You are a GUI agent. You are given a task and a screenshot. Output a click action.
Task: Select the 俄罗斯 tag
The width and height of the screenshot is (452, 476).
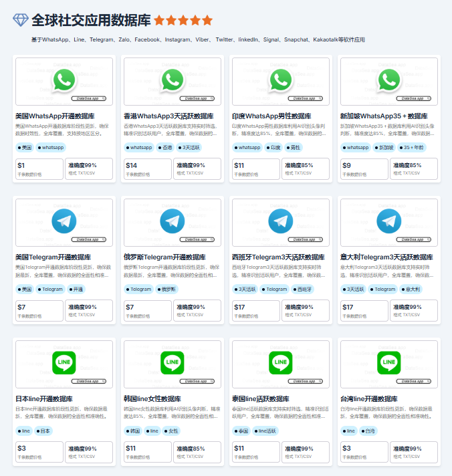click(166, 289)
